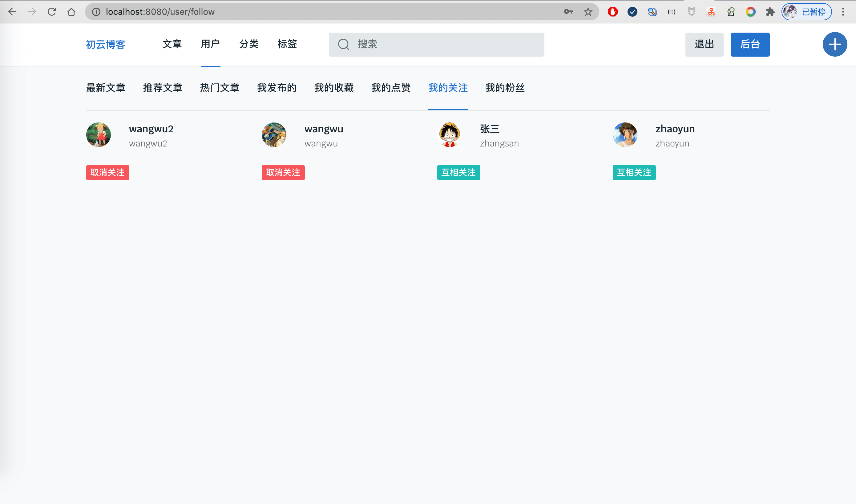This screenshot has height=504, width=856.
Task: Click the browser reload icon
Action: (52, 12)
